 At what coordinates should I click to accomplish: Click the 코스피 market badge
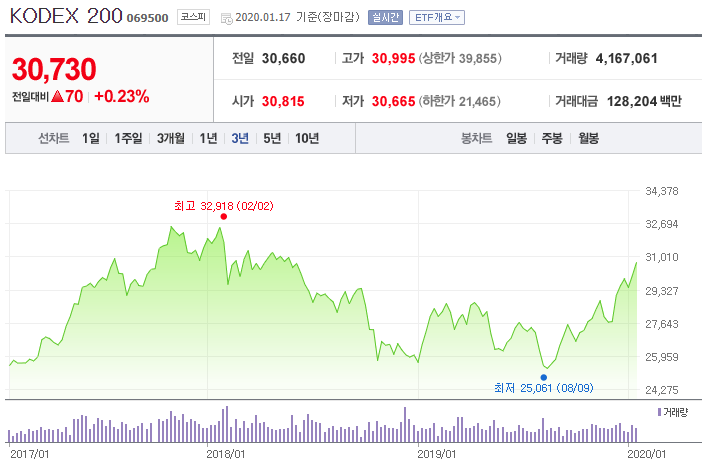[x=193, y=17]
